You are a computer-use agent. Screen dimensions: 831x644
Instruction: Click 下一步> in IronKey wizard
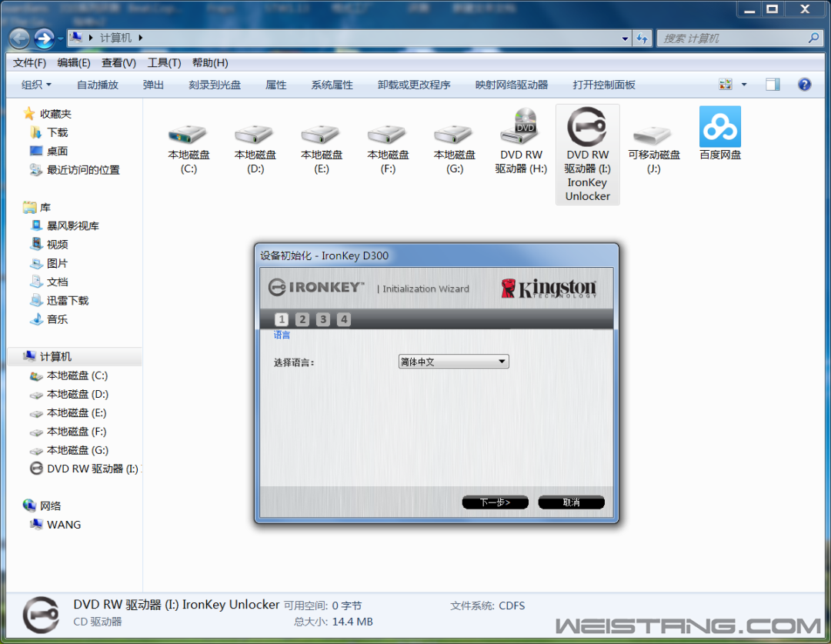point(495,502)
